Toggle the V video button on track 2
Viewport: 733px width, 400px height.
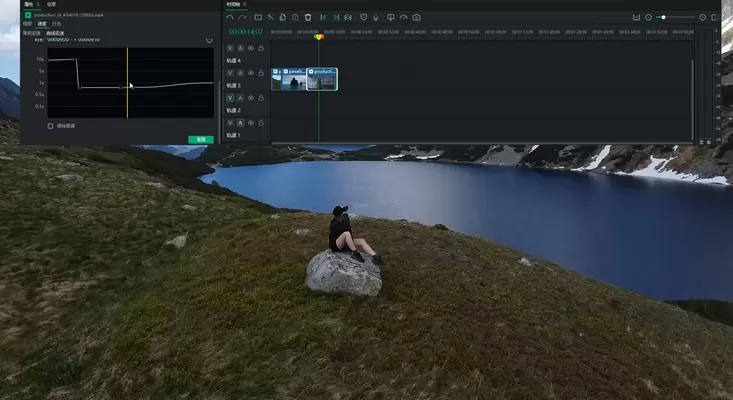click(x=230, y=97)
